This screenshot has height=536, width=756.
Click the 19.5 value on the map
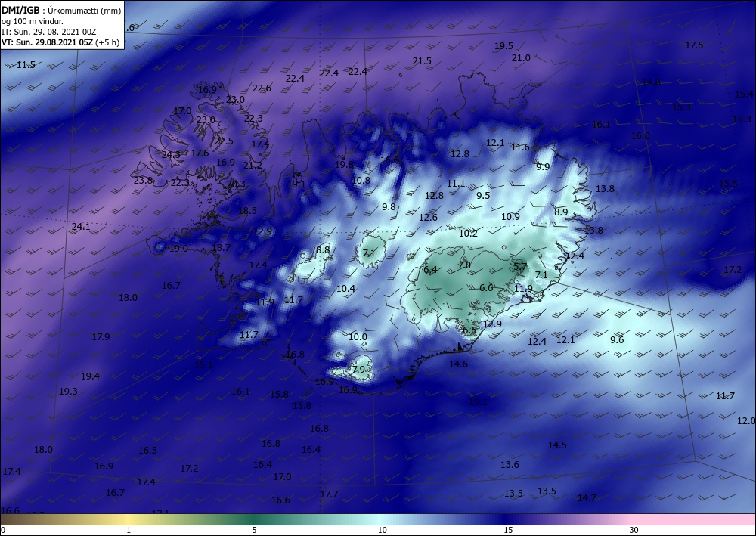(503, 46)
